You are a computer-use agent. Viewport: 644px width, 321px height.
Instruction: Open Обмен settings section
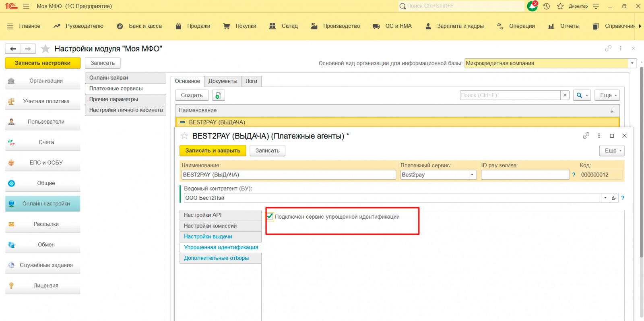pyautogui.click(x=43, y=245)
